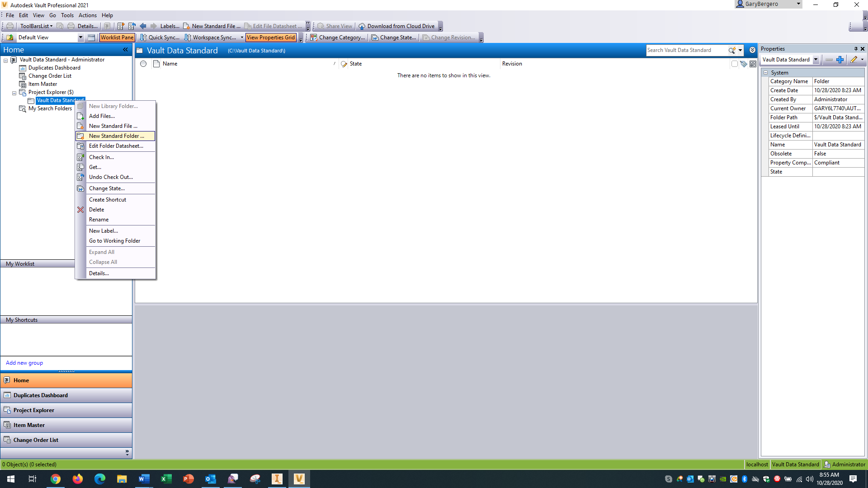Image resolution: width=868 pixels, height=488 pixels.
Task: Collapse the Project Explorer ($) tree node
Action: pyautogui.click(x=14, y=92)
